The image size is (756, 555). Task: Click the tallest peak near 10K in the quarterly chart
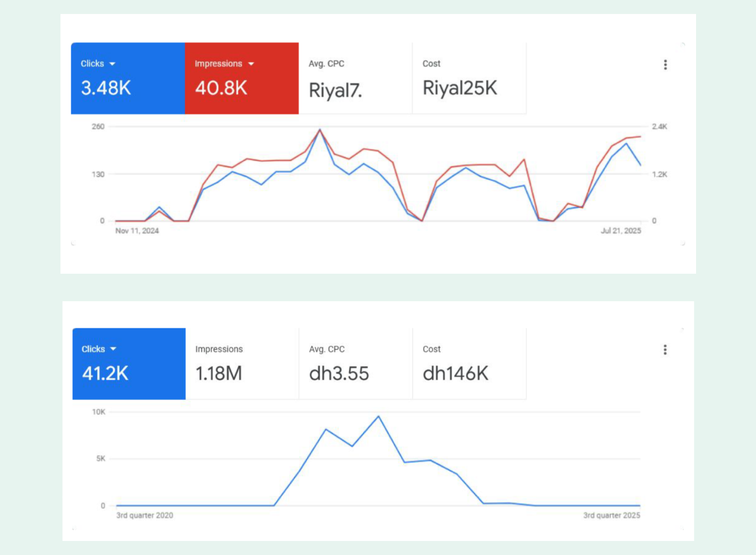pos(379,416)
